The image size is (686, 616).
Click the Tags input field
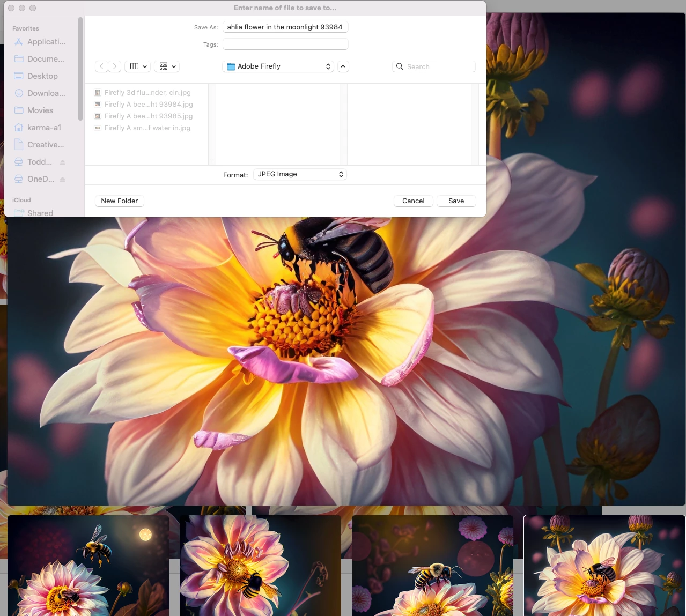point(285,44)
